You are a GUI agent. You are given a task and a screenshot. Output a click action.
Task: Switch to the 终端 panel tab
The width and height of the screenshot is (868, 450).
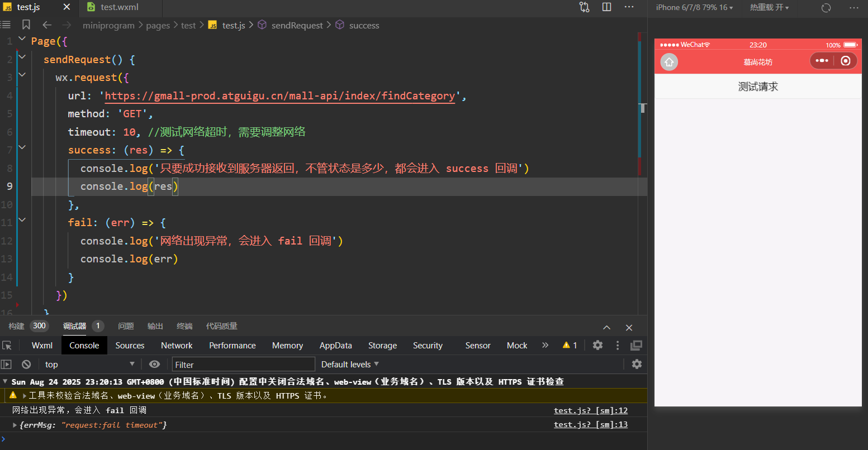point(184,326)
